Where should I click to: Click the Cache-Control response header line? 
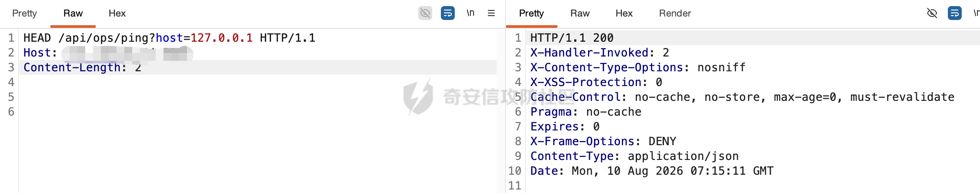(742, 97)
